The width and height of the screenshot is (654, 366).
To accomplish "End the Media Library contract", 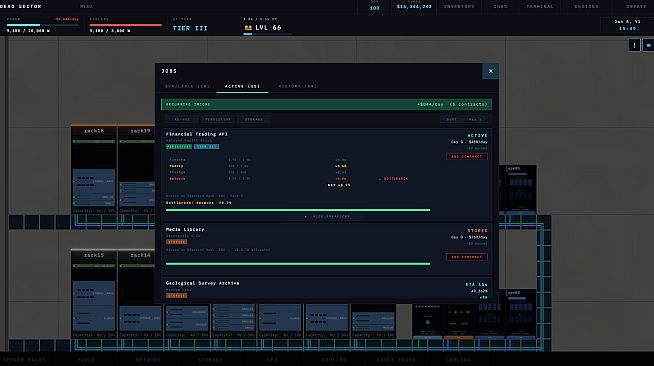I will (x=467, y=257).
